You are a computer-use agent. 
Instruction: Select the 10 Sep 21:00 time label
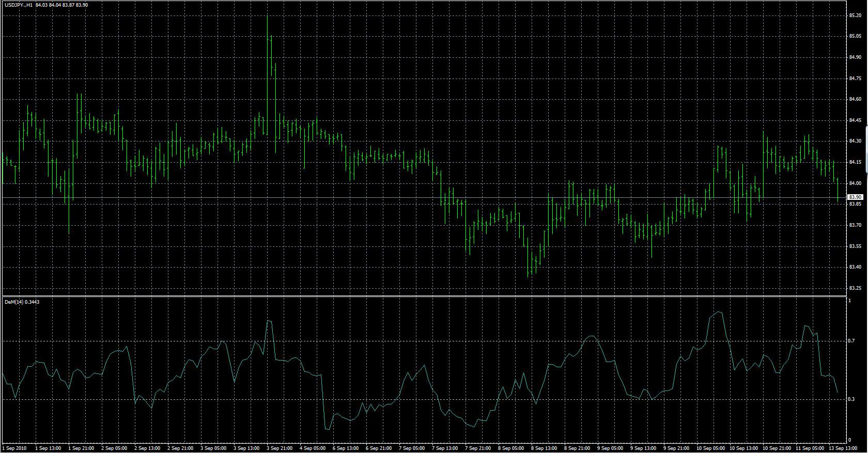pyautogui.click(x=777, y=448)
